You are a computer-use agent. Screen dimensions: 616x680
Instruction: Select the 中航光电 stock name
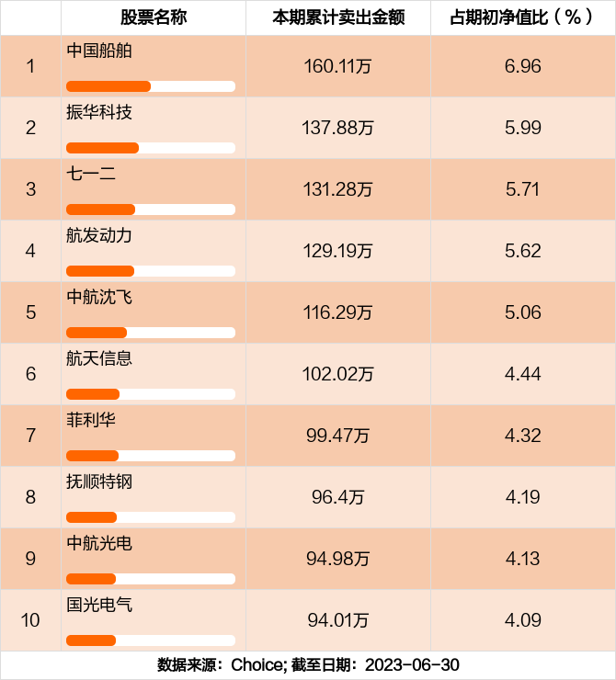pos(99,543)
